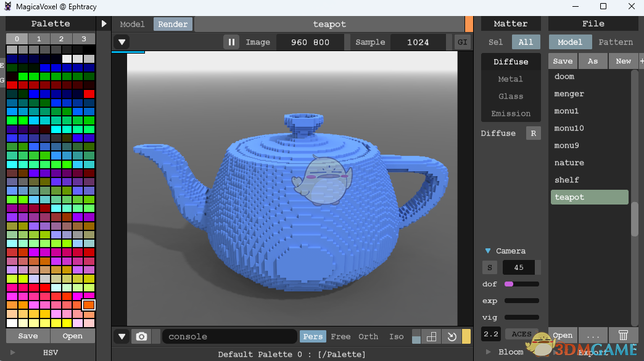Viewport: 644px width, 361px height.
Task: Expand the Bloom section
Action: coord(488,352)
